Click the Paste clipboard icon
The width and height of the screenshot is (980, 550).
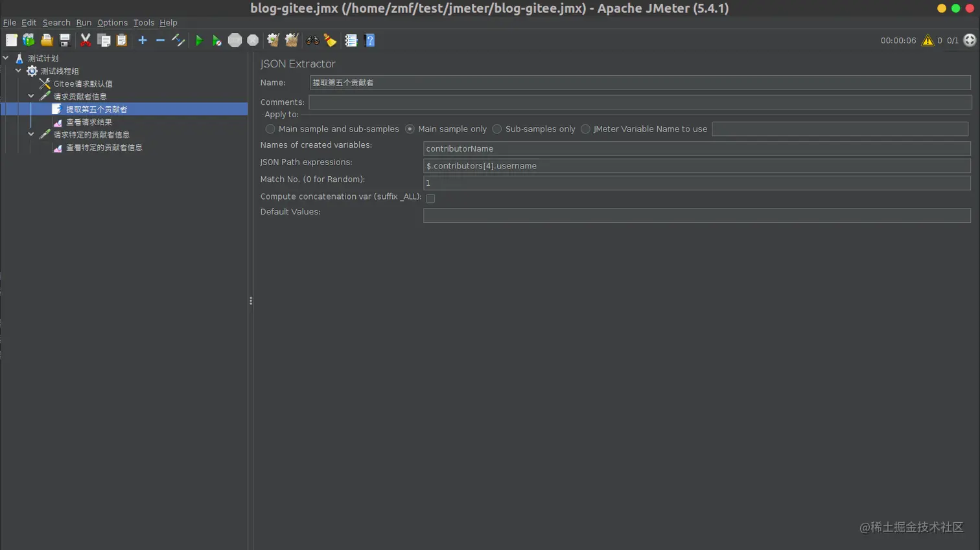[x=122, y=40]
